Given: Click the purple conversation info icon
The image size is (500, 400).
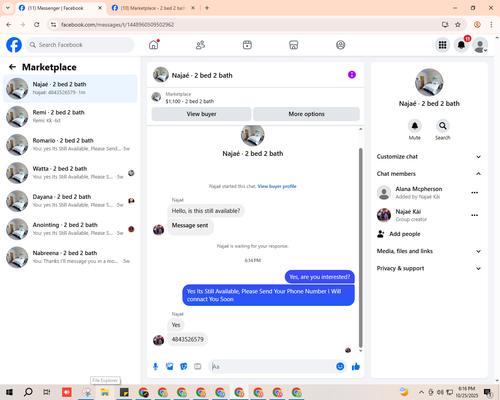Looking at the screenshot, I should [x=352, y=75].
